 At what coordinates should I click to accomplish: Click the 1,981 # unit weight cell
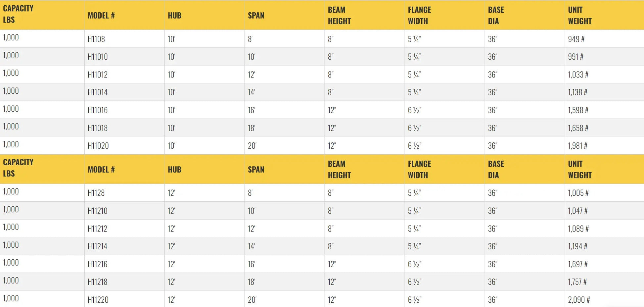point(578,146)
